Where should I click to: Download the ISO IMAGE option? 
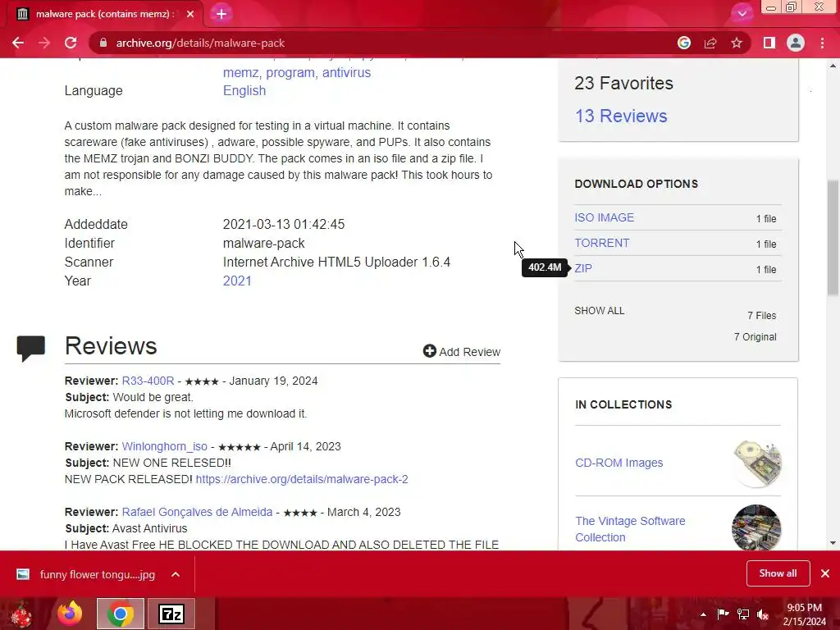[605, 217]
